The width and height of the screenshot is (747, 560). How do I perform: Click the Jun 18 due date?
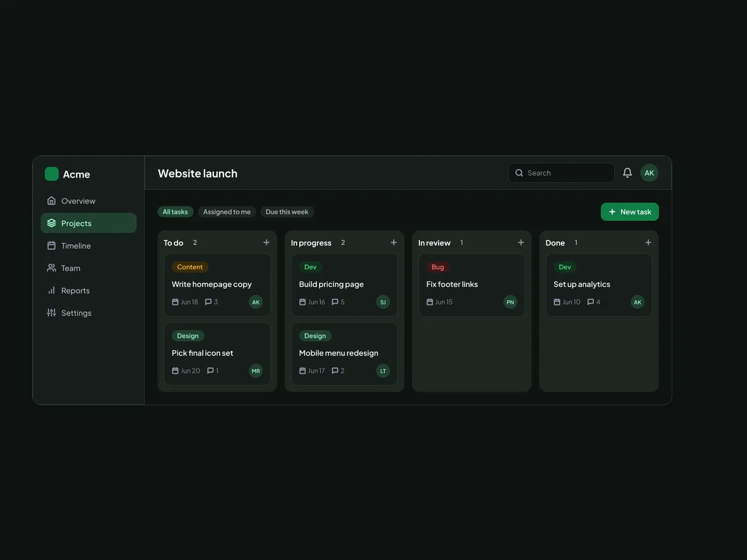[189, 302]
